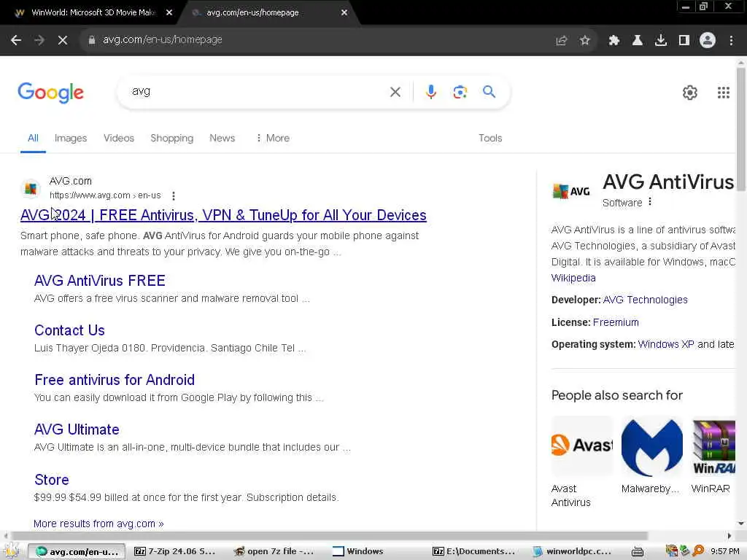The width and height of the screenshot is (747, 560).
Task: Open the Malwarebytes suggestion
Action: (x=651, y=456)
